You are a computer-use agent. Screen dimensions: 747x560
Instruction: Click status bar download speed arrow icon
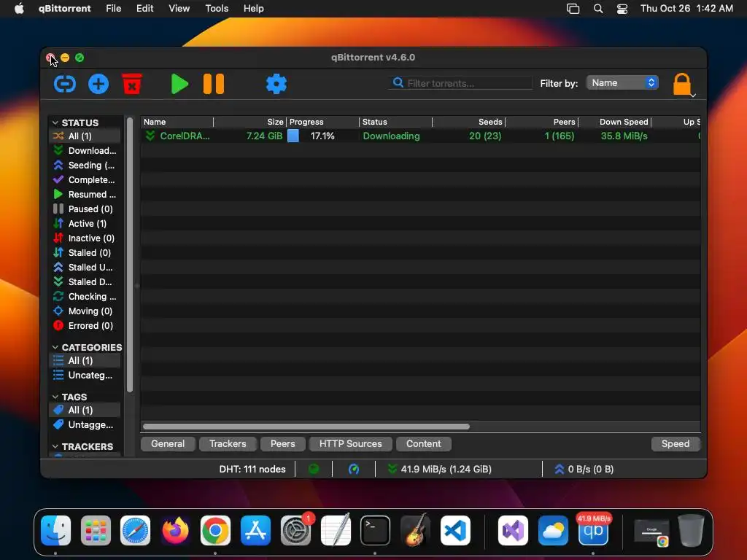coord(392,469)
